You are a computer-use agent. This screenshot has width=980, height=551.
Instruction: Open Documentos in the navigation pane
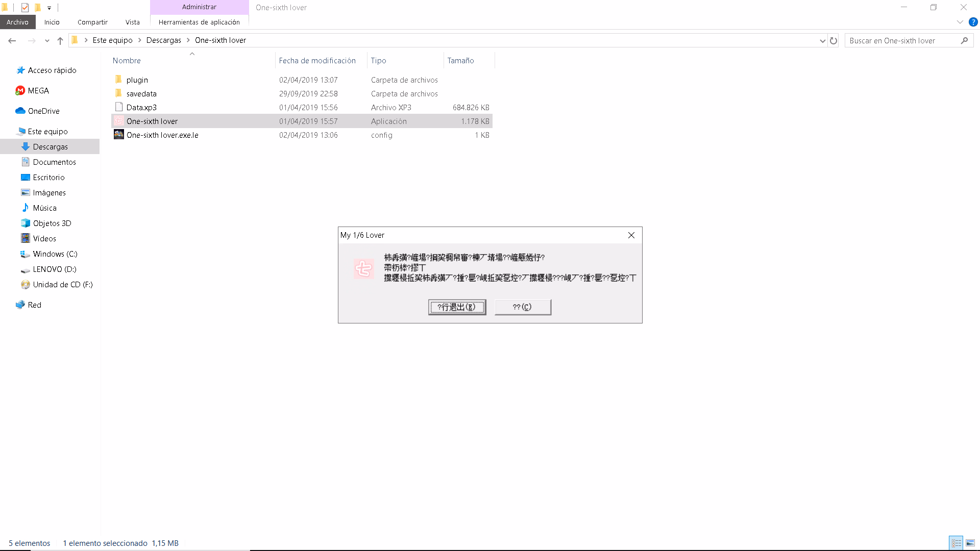(54, 162)
